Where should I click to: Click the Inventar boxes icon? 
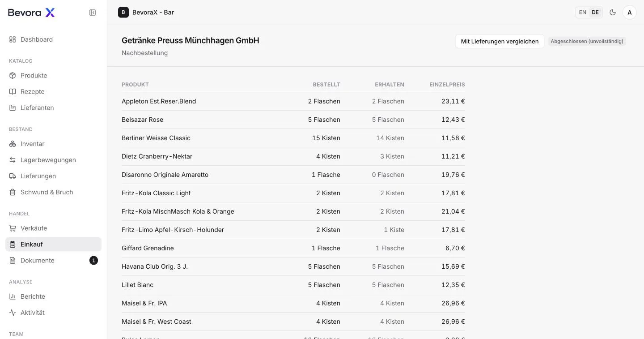(13, 144)
